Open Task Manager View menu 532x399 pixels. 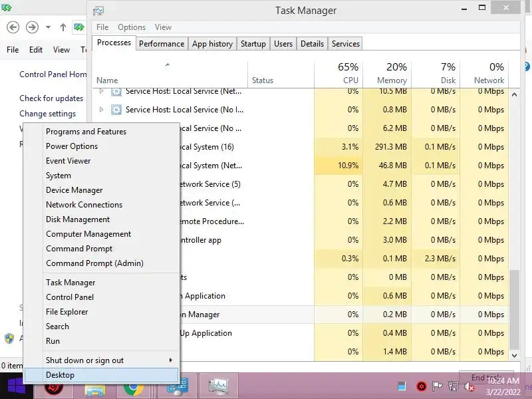[x=163, y=27]
